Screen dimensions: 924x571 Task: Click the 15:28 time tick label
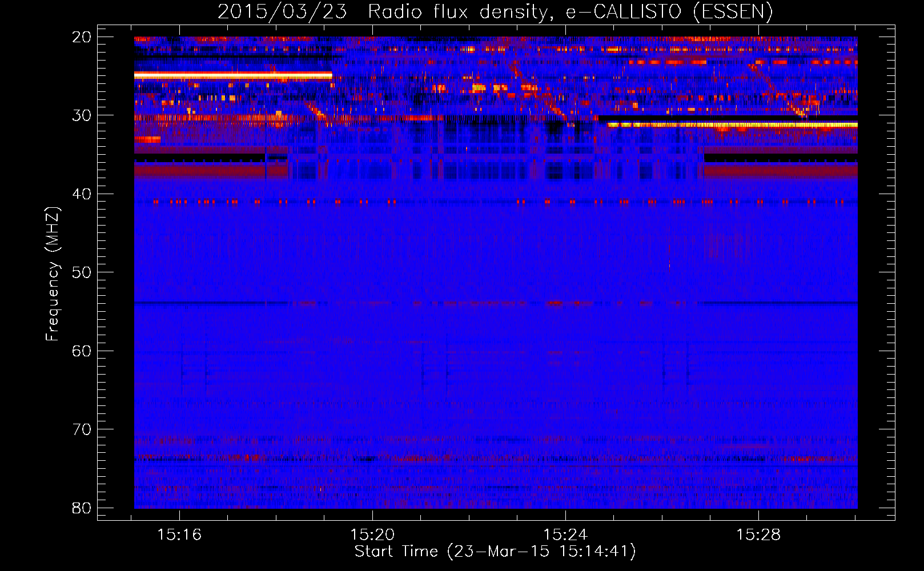758,535
